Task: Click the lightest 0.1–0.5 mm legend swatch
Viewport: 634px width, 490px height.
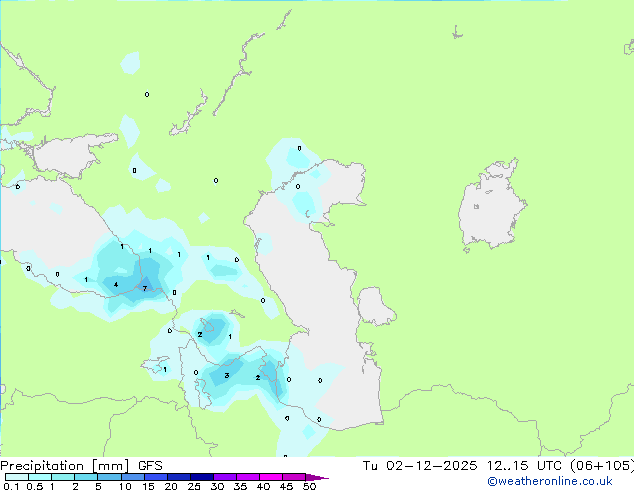Action: pyautogui.click(x=17, y=477)
